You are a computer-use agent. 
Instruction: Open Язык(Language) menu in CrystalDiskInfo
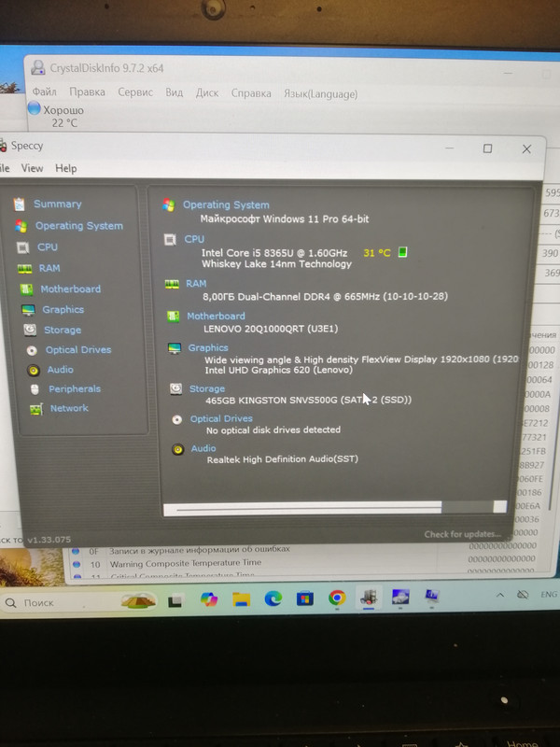click(x=320, y=94)
